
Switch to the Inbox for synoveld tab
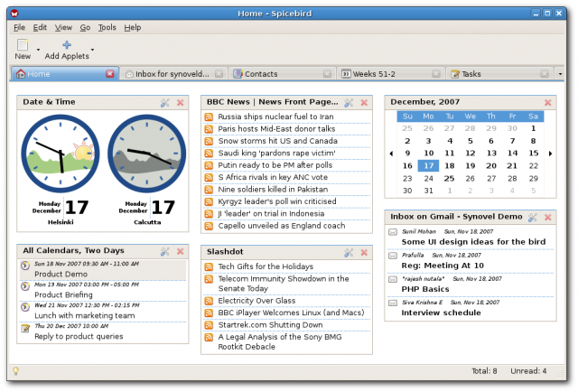(x=172, y=74)
